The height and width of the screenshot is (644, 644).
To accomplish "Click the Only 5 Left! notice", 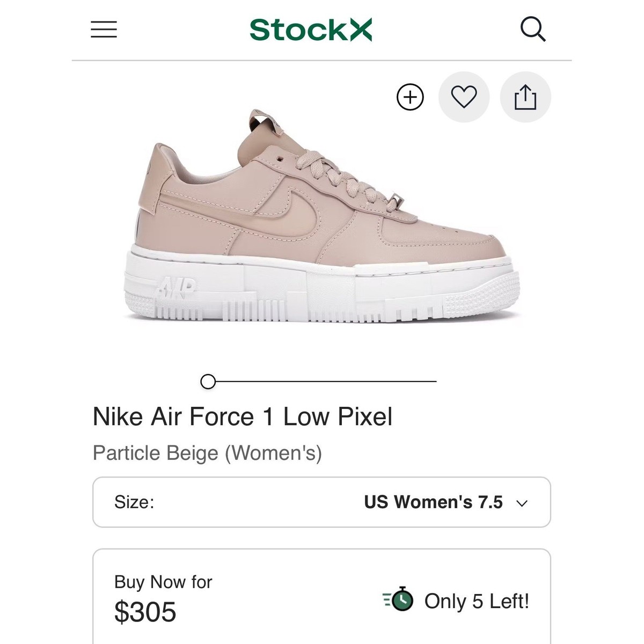I will point(477,601).
